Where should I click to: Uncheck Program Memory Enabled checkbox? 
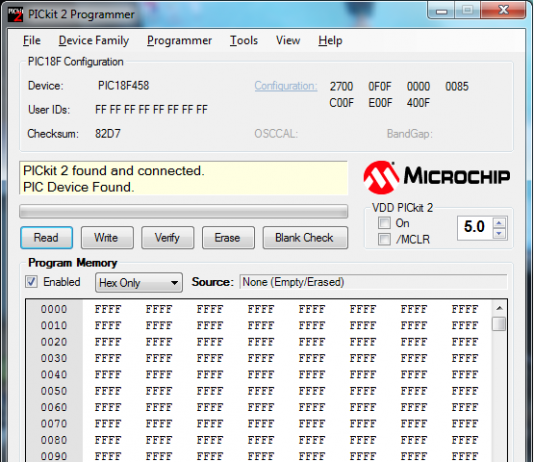click(x=31, y=282)
